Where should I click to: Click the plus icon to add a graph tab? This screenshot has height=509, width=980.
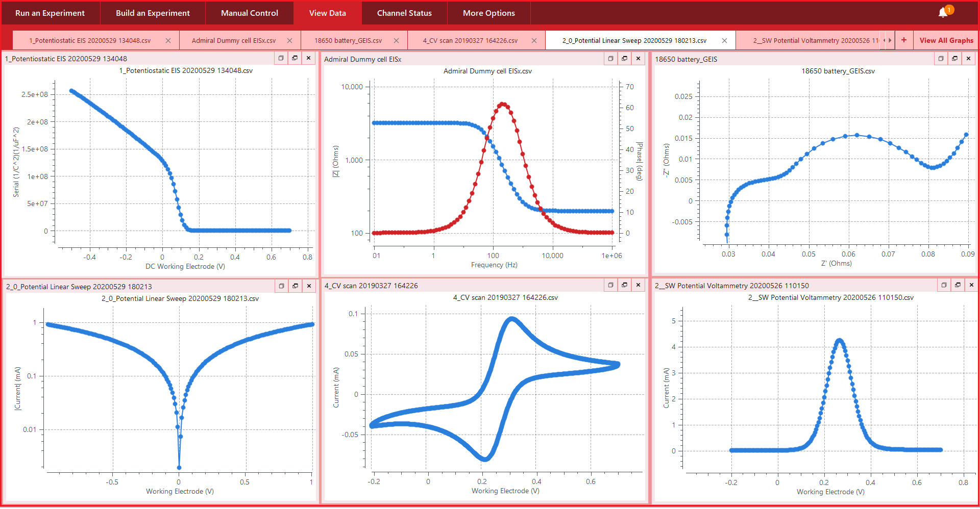pos(904,40)
